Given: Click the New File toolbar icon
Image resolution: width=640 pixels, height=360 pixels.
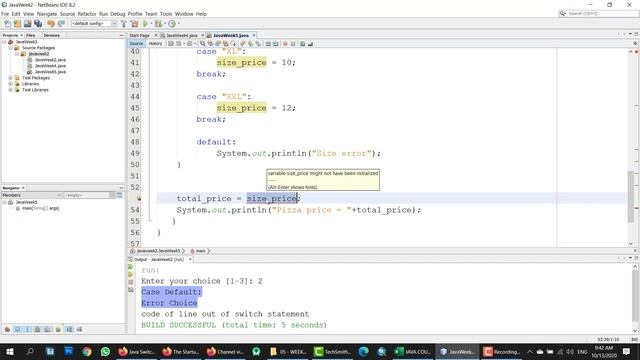Looking at the screenshot, I should click(8, 24).
